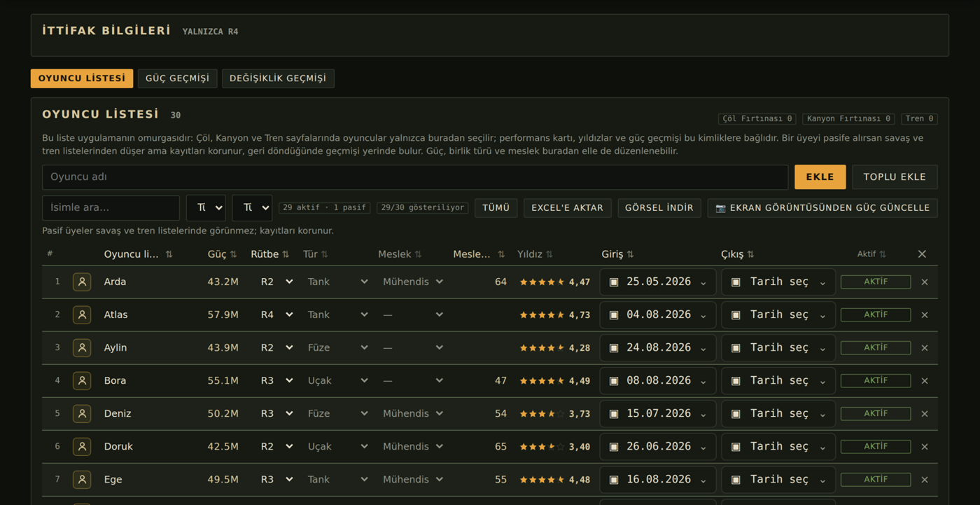Open Atlas's entry date 04.08.2026 picker

pyautogui.click(x=658, y=314)
